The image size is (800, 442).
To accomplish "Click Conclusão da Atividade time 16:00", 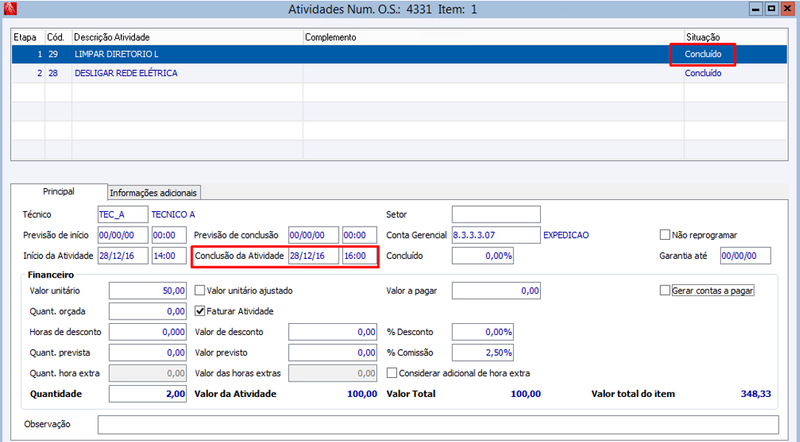I will click(360, 256).
